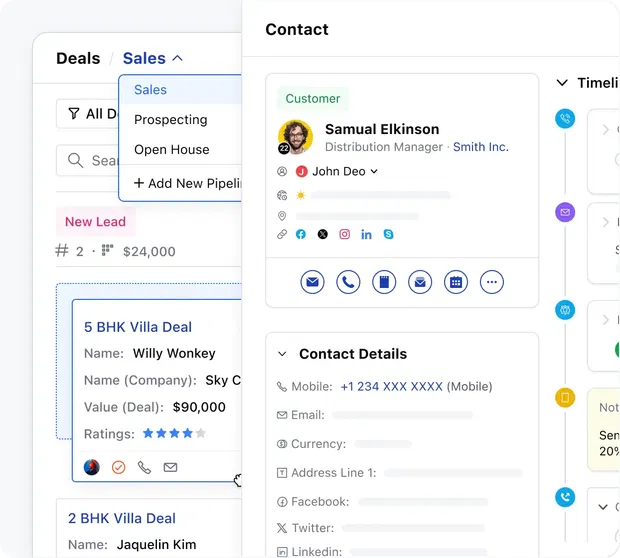Click the envelope icon on 5 BHK Villa card

(x=170, y=467)
